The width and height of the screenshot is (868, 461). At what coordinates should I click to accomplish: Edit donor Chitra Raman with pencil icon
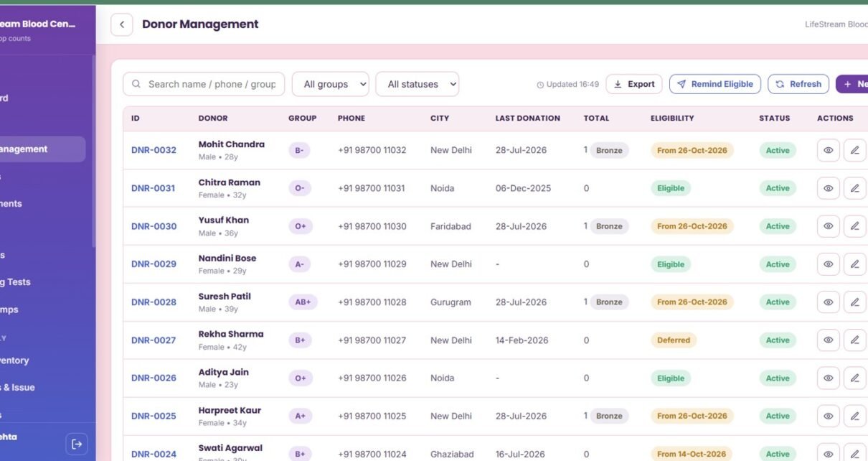click(854, 188)
